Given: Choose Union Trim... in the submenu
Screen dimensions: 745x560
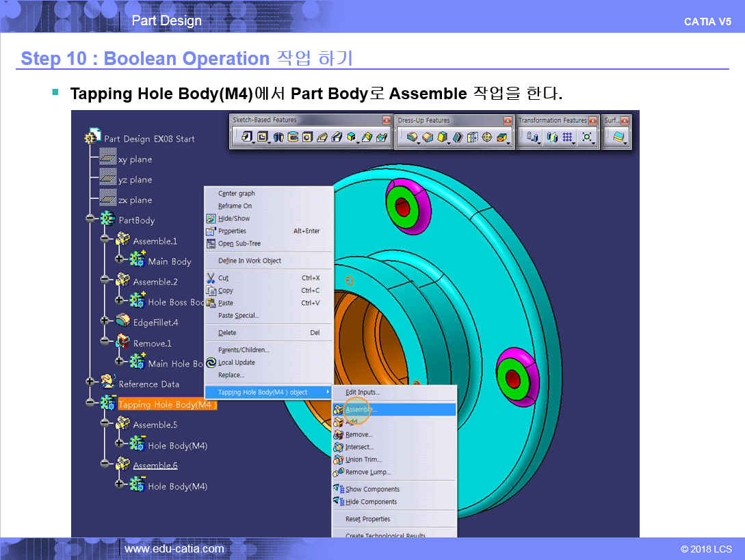Looking at the screenshot, I should coord(363,459).
